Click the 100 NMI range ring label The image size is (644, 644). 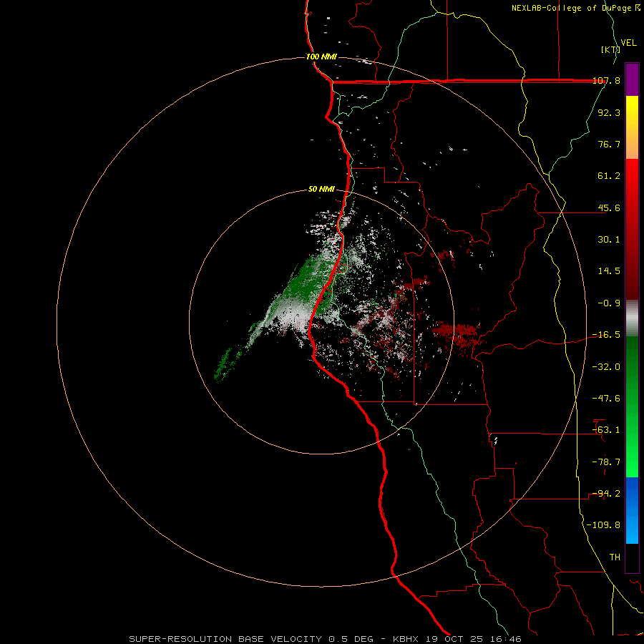point(321,57)
